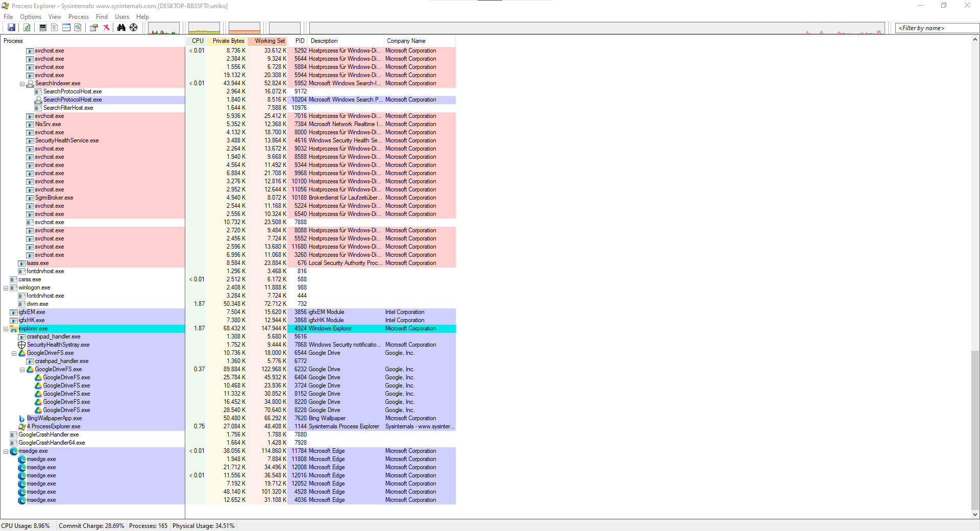
Task: Click the Filter by name input field
Action: [937, 28]
